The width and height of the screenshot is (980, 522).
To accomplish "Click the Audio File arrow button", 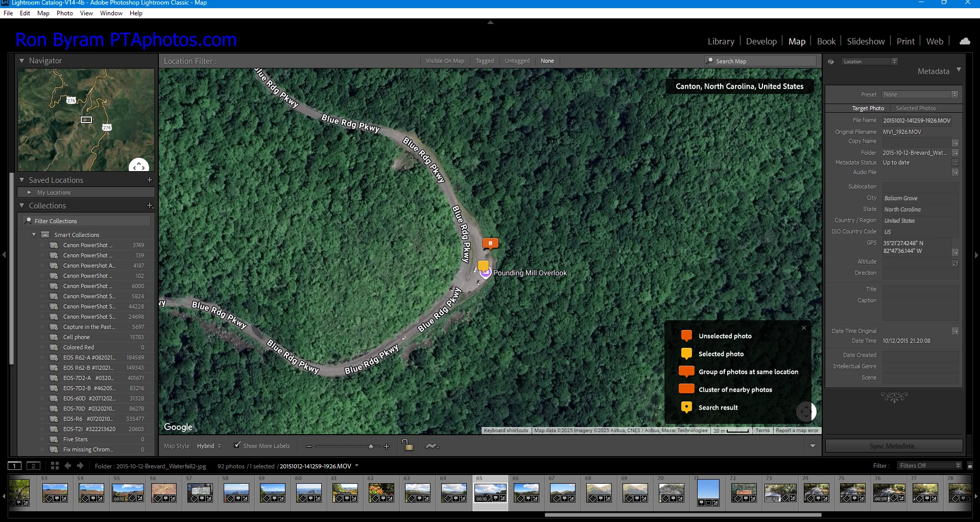I will pyautogui.click(x=955, y=172).
